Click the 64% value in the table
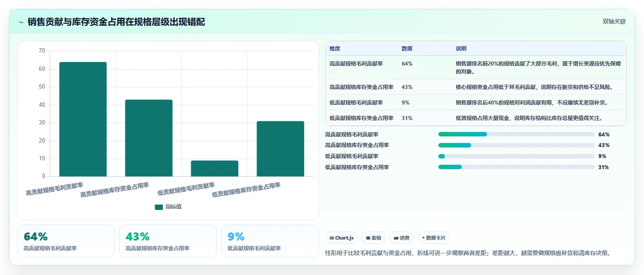 point(407,64)
